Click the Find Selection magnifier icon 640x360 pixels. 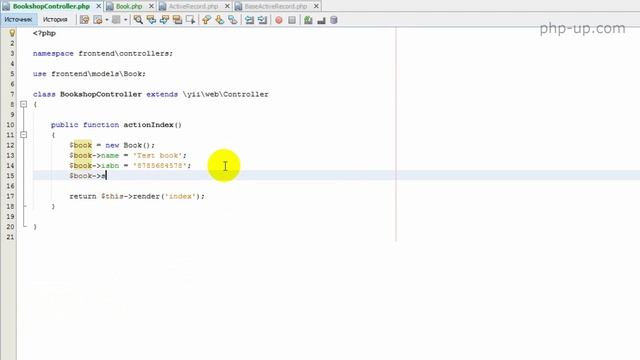138,20
